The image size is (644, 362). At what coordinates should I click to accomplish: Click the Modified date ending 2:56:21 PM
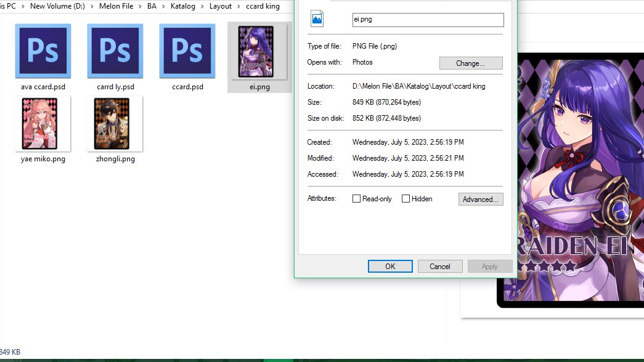coord(408,158)
